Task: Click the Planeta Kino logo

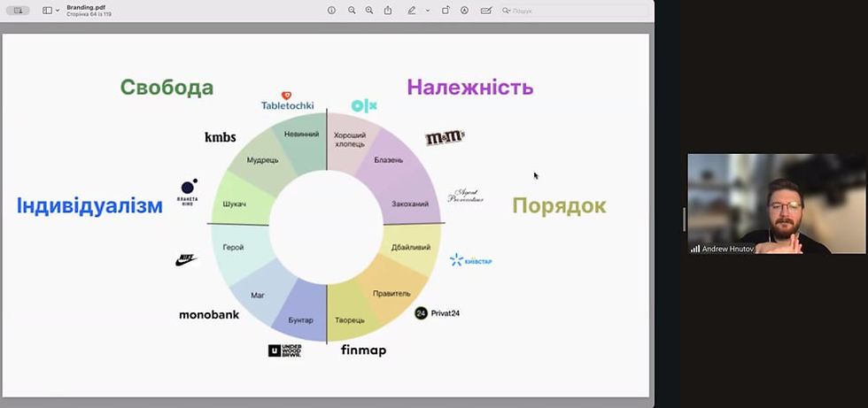Action: click(188, 192)
